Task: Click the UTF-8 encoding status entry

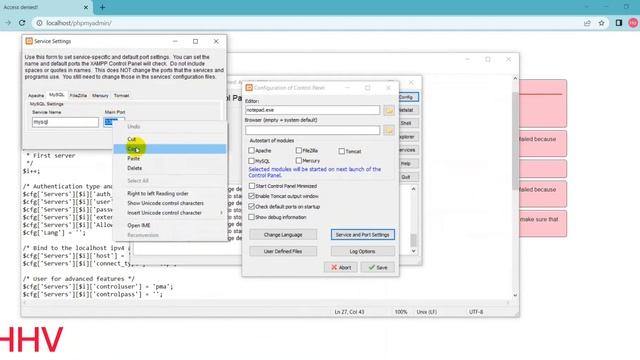Action: point(476,312)
